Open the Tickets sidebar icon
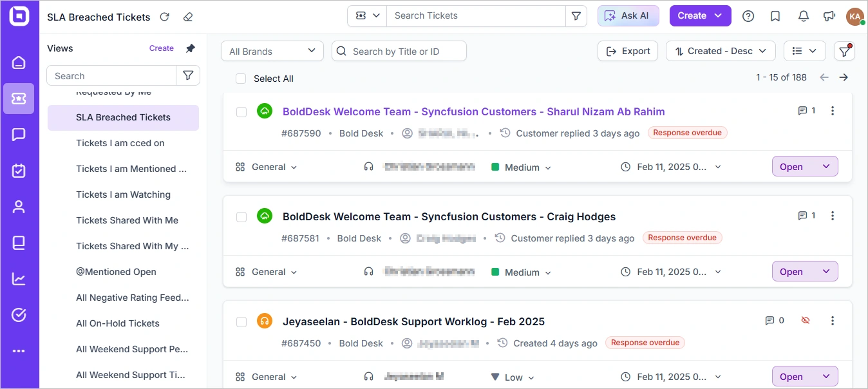 click(19, 99)
